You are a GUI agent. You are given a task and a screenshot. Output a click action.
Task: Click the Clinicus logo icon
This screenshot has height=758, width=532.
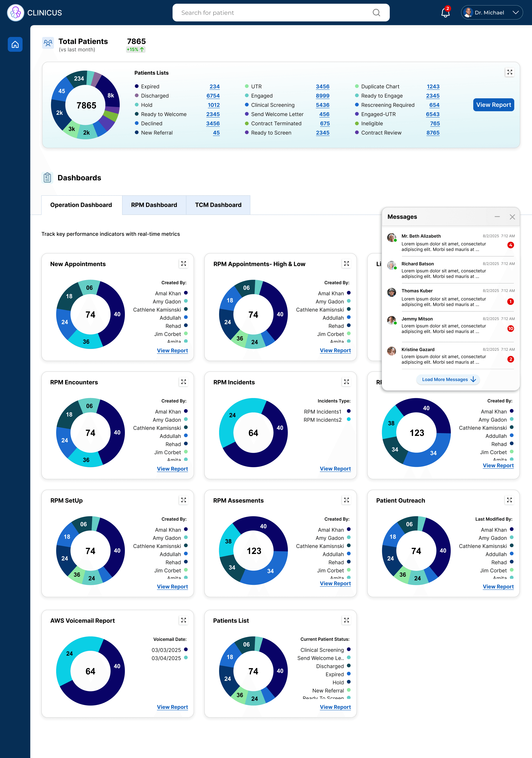(x=16, y=13)
